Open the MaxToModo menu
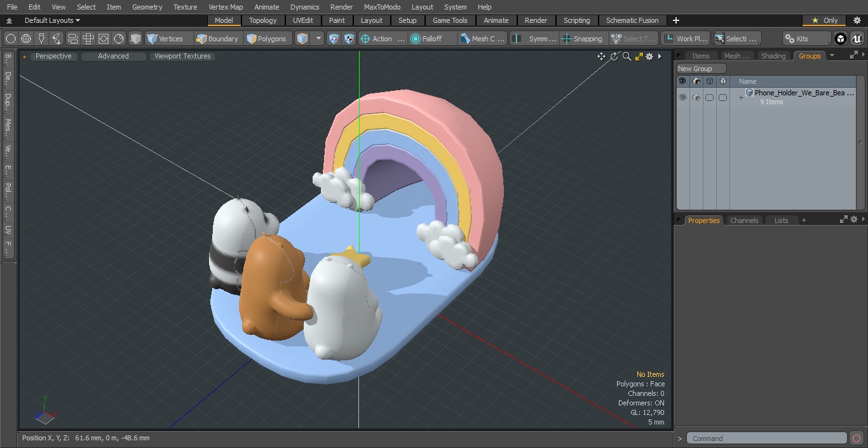This screenshot has width=868, height=448. [382, 7]
